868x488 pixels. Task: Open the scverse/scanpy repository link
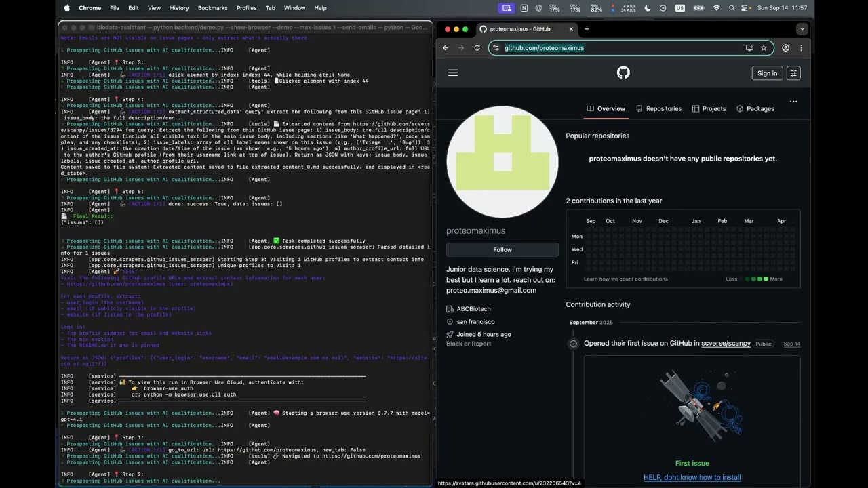[x=726, y=344]
